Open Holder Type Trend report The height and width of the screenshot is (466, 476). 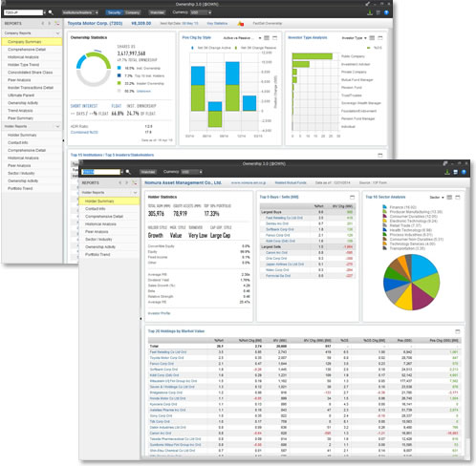[24, 65]
